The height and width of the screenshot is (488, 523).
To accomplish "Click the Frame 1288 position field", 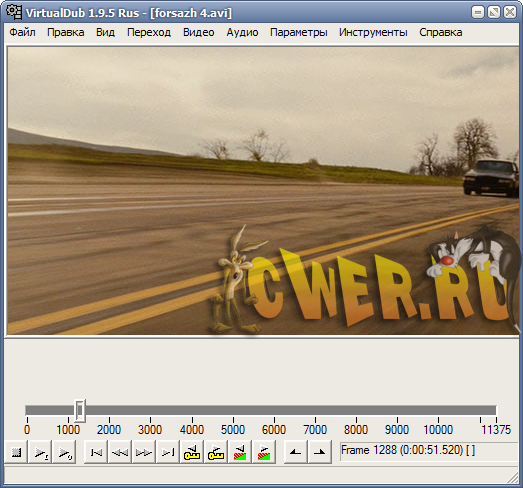I will coord(430,451).
